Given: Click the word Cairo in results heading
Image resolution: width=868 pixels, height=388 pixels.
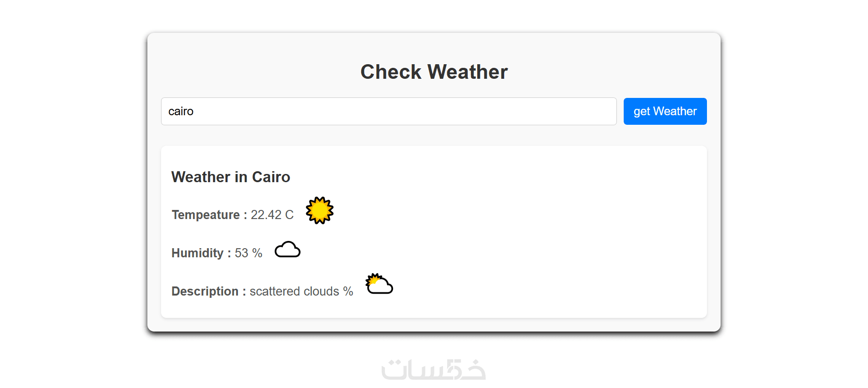Looking at the screenshot, I should [271, 177].
